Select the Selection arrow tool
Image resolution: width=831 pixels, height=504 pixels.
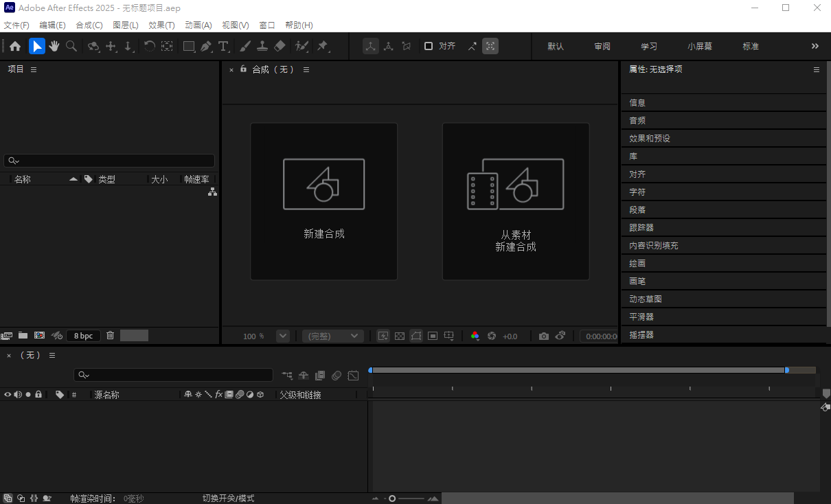click(x=36, y=46)
